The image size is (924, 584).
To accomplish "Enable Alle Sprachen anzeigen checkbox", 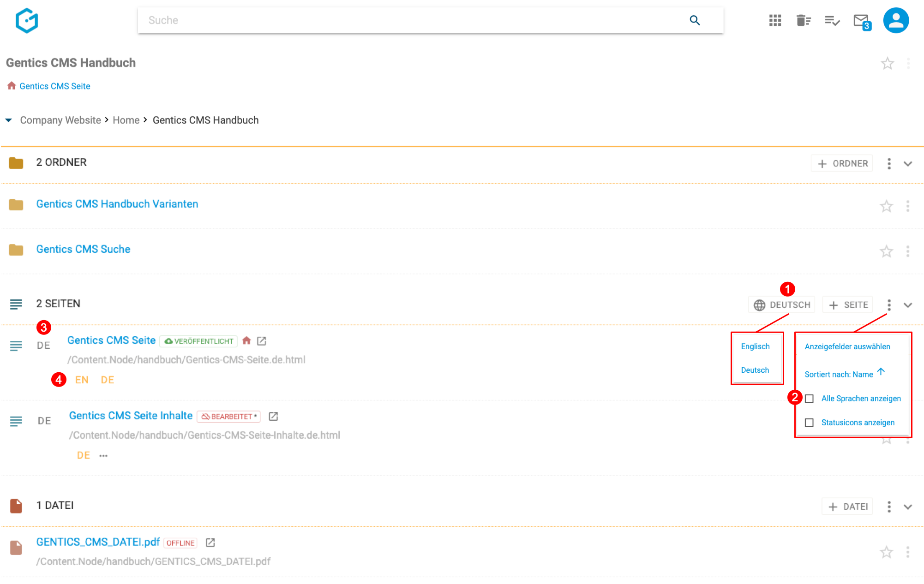I will click(809, 399).
